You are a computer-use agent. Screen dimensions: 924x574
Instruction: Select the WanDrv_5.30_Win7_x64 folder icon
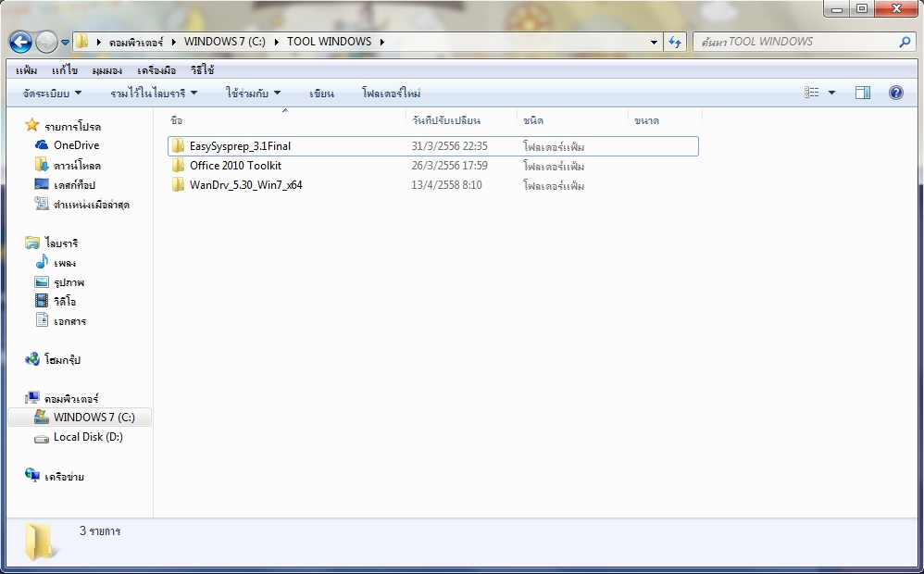point(178,185)
